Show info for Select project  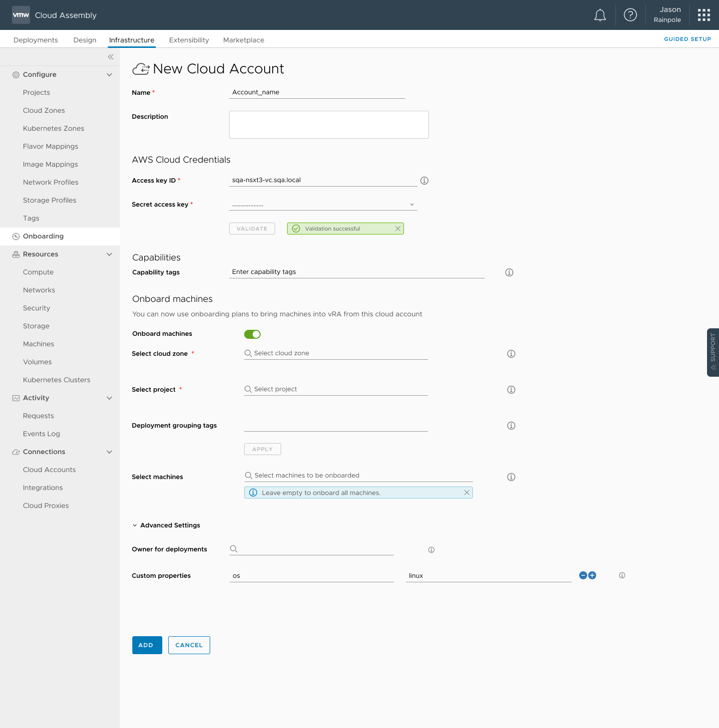[511, 390]
